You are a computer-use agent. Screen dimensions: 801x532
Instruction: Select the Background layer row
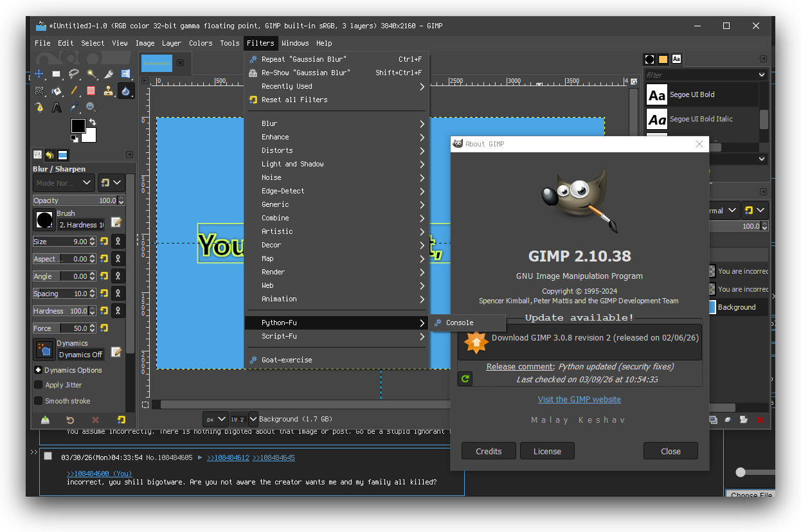pyautogui.click(x=739, y=307)
